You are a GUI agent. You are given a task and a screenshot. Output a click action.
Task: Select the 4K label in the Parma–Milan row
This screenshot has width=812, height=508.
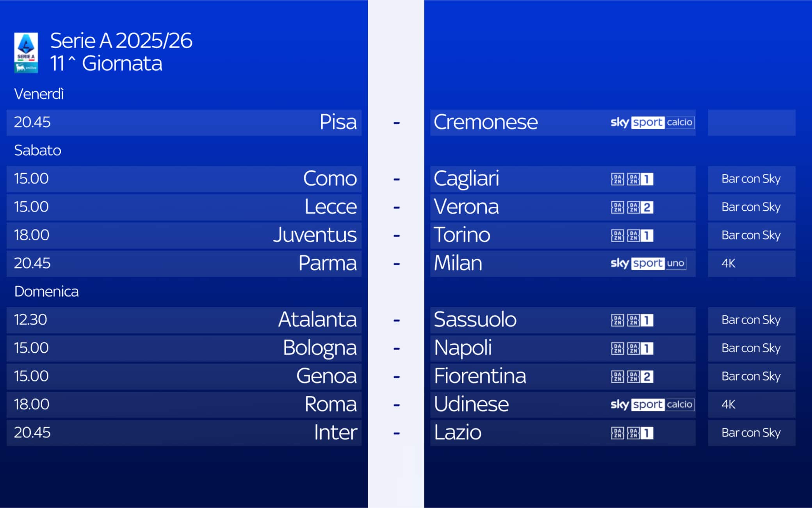point(728,263)
